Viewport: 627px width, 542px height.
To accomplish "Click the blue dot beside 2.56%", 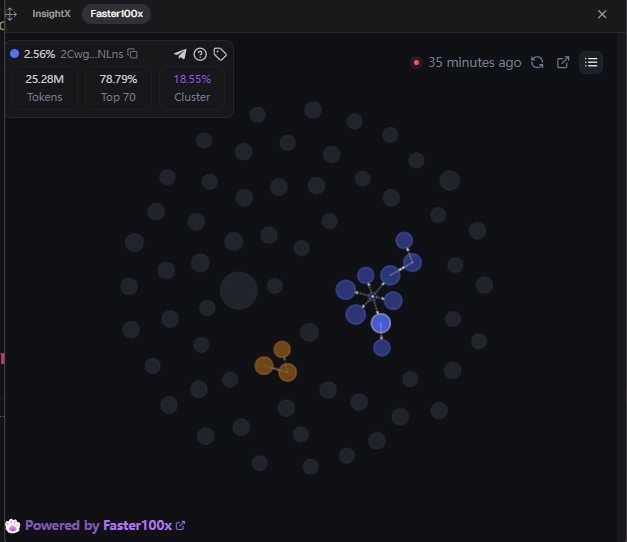I will [x=14, y=54].
